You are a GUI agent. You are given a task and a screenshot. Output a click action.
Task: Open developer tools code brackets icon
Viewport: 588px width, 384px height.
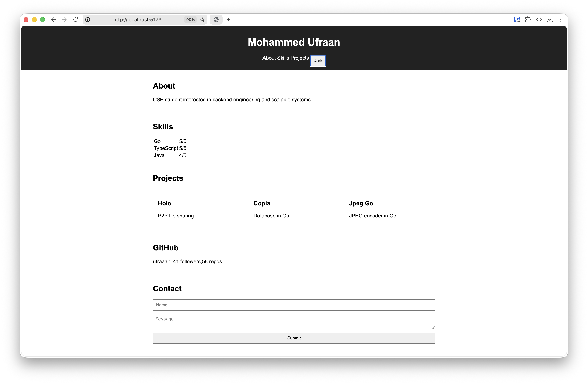pyautogui.click(x=539, y=20)
